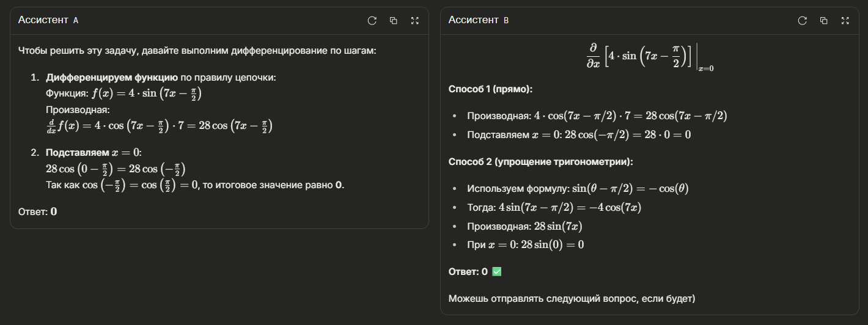
Task: Click 'Можешь отправлять следующий вопрос' text
Action: pyautogui.click(x=572, y=299)
